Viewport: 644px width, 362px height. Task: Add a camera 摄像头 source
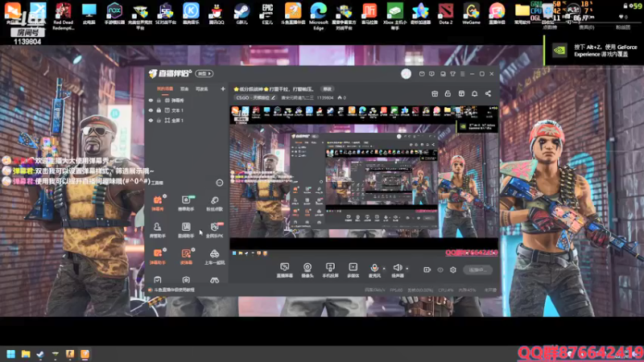(308, 270)
